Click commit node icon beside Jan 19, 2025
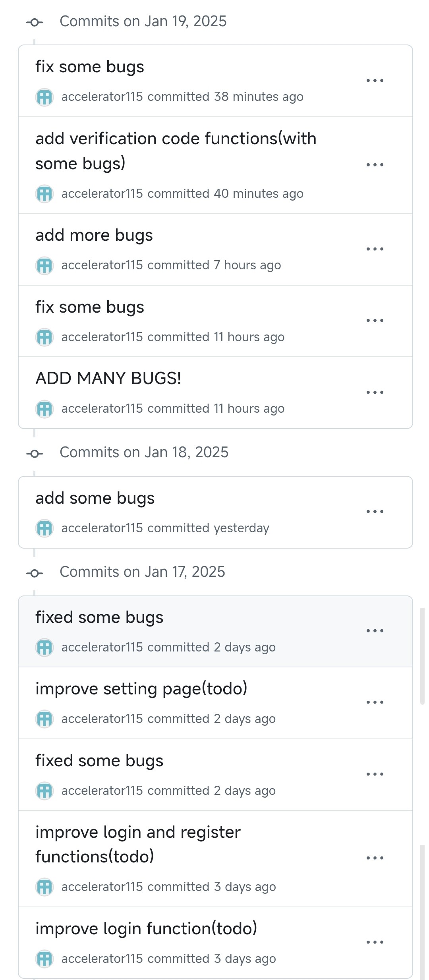429x980 pixels. pos(35,22)
